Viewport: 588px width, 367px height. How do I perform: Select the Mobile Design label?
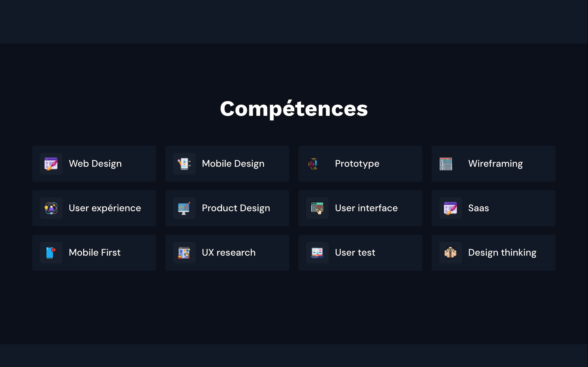tap(233, 164)
